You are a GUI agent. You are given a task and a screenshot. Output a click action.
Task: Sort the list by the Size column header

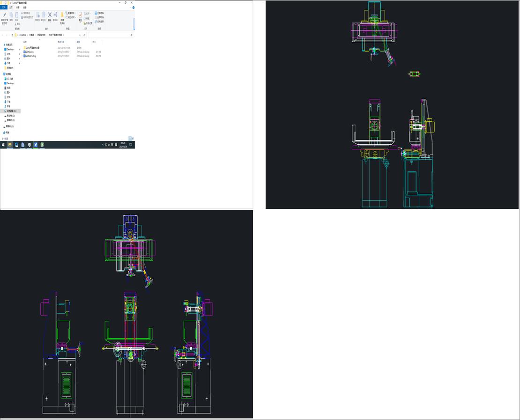click(94, 42)
